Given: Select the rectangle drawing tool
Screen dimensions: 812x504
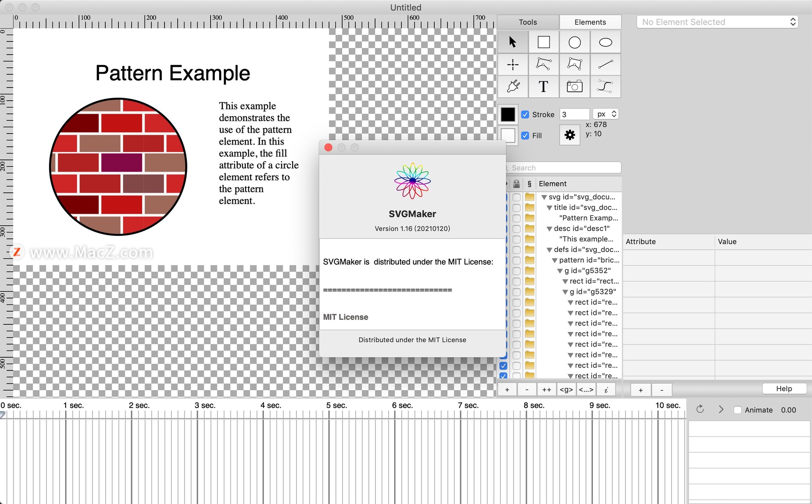Looking at the screenshot, I should click(x=543, y=42).
